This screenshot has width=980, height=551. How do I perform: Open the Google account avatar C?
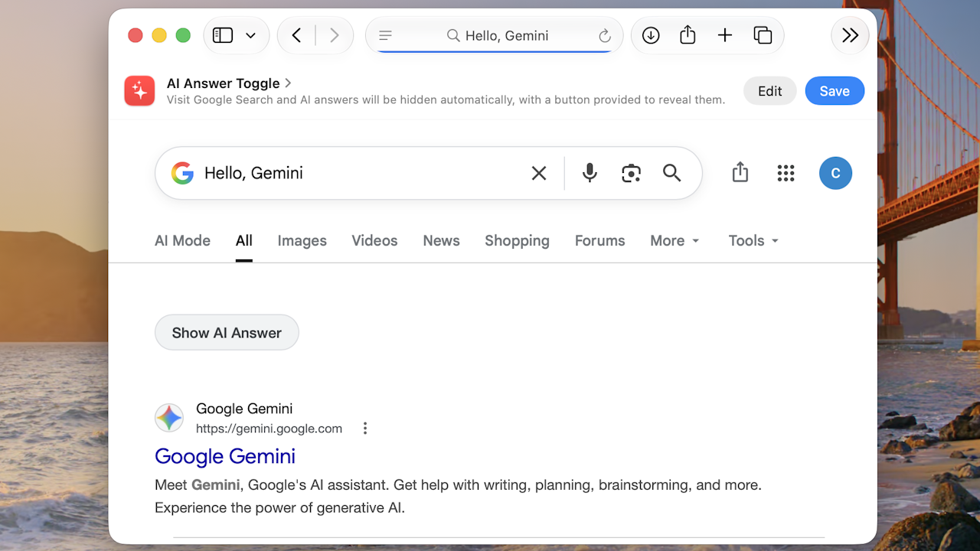(835, 173)
